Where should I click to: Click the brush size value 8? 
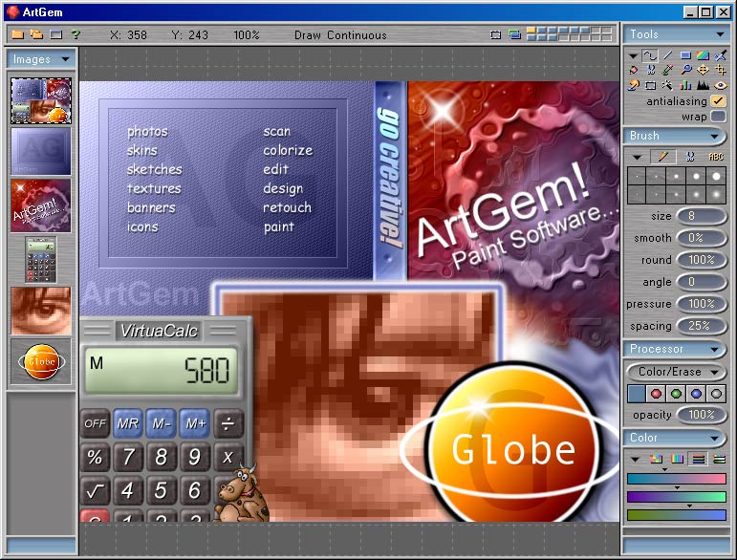[702, 216]
